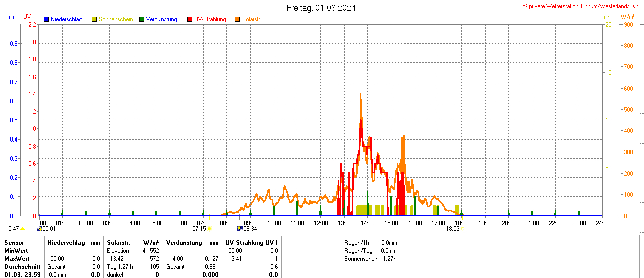The image size is (644, 278).
Task: Click the chart title Freitag, 01.03.2024
Action: tap(321, 8)
